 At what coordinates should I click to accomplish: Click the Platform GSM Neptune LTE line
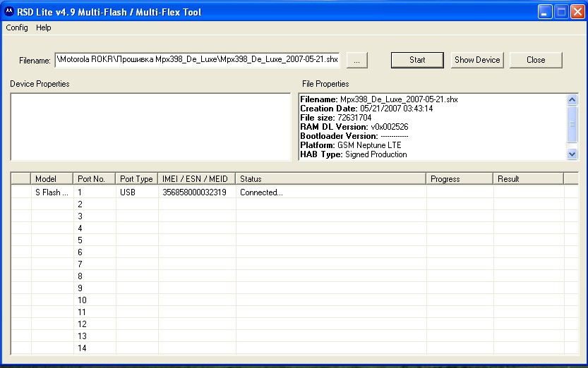(351, 145)
